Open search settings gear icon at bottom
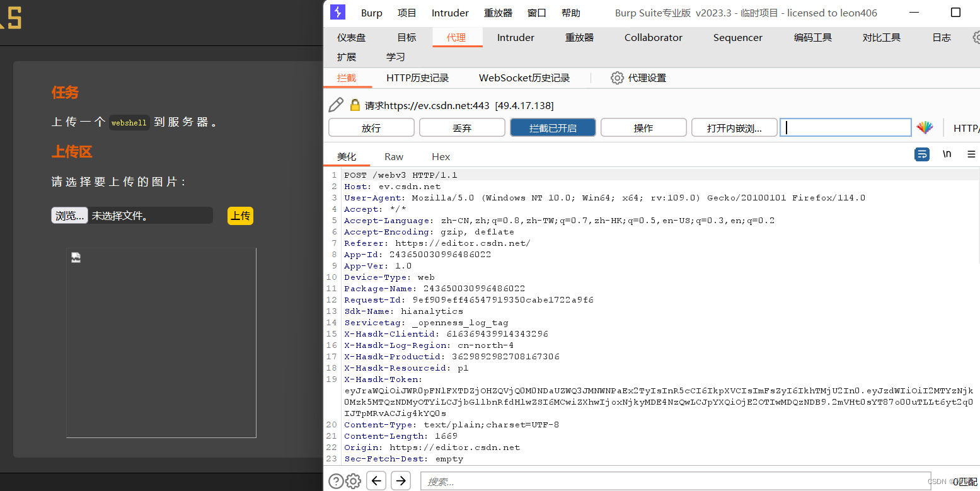 pos(354,481)
